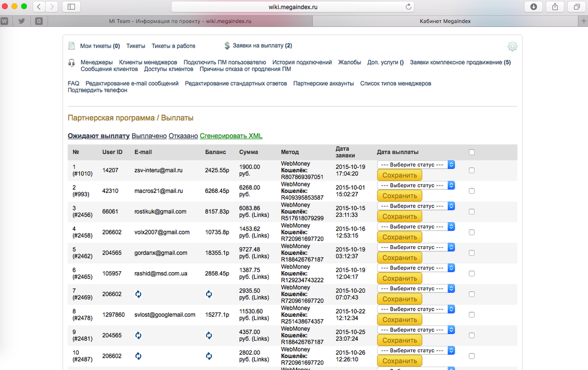Show all tabs icon in Safari
Image resolution: width=588 pixels, height=370 pixels.
(x=577, y=7)
